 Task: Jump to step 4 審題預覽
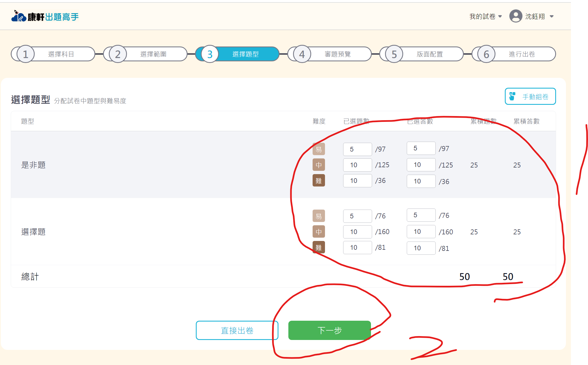pos(330,54)
